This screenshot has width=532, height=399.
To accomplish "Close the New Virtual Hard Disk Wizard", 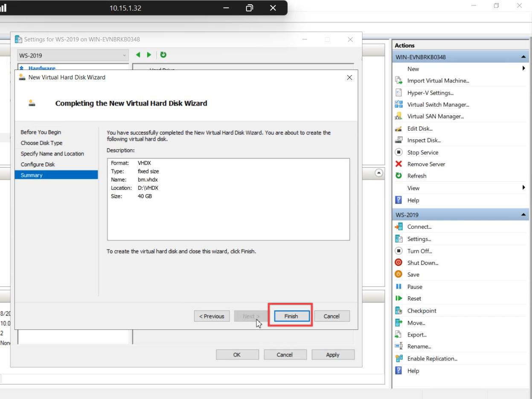I will [x=349, y=77].
